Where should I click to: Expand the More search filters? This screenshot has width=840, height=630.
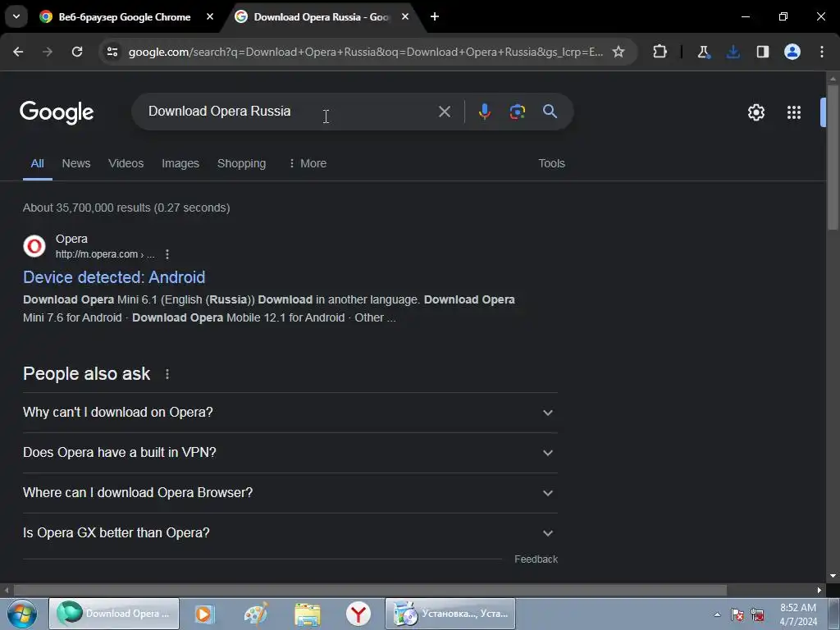(x=308, y=163)
